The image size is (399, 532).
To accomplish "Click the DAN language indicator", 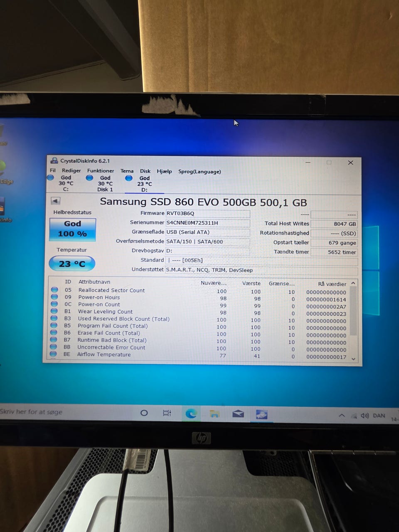I will point(379,416).
